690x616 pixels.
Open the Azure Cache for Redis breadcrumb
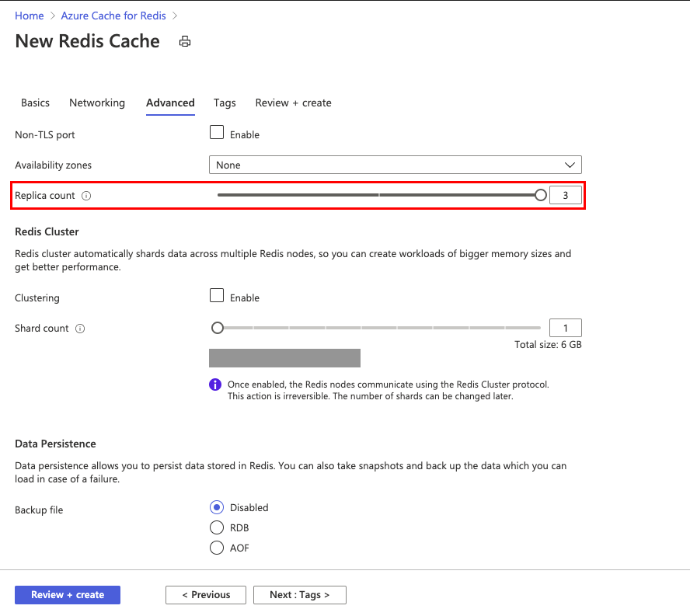pyautogui.click(x=113, y=16)
